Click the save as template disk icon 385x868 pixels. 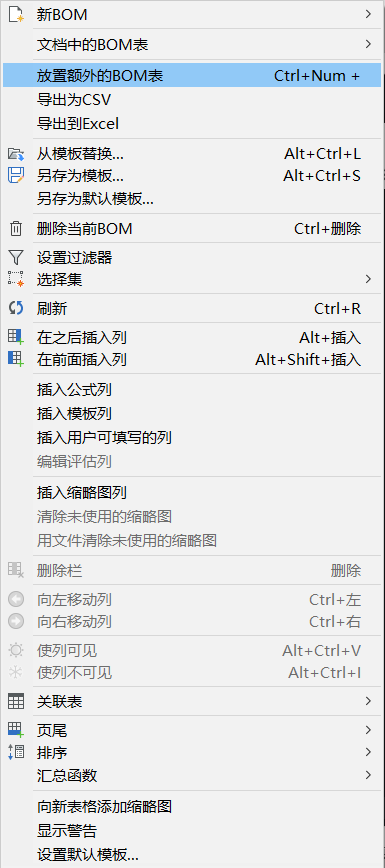16,175
